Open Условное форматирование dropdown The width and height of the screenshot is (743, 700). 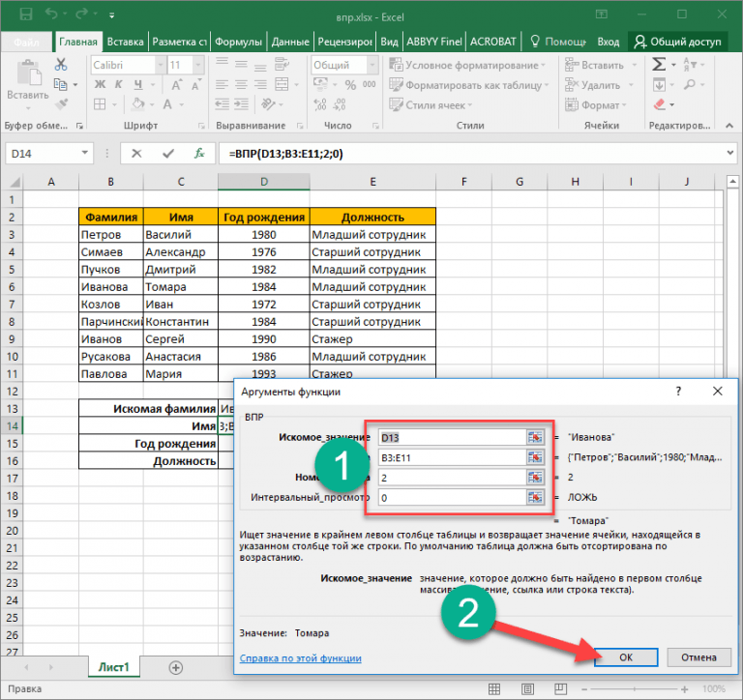pyautogui.click(x=467, y=65)
